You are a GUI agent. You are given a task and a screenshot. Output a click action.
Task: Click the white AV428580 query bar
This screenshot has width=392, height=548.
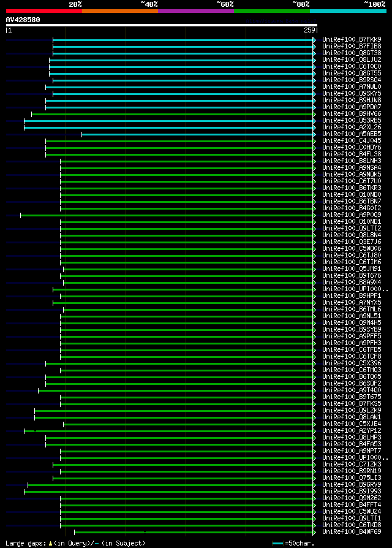tap(162, 25)
